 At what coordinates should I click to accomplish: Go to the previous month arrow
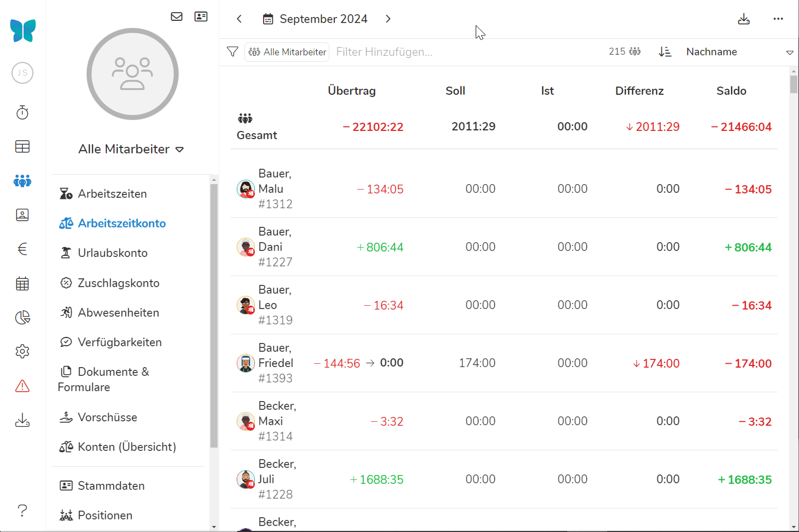[239, 19]
